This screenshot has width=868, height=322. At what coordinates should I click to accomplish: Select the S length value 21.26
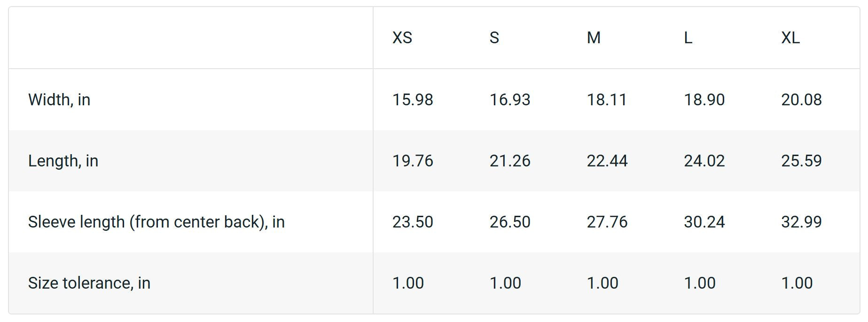tap(510, 161)
